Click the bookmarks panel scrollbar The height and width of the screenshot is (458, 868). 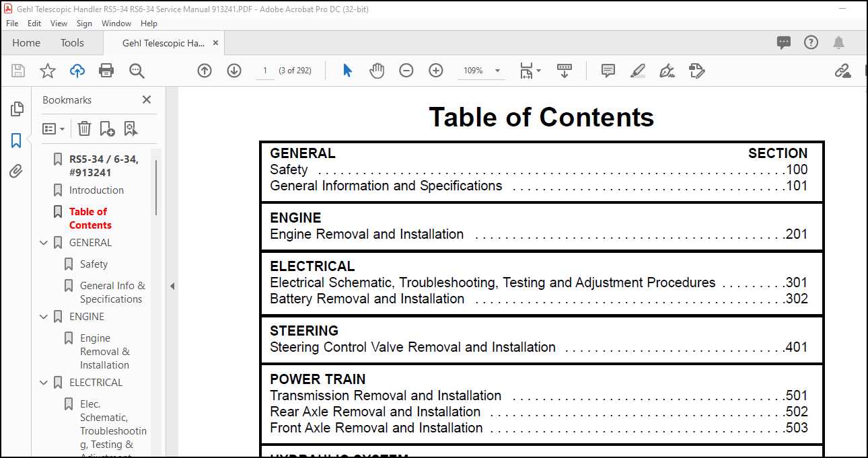[x=156, y=188]
